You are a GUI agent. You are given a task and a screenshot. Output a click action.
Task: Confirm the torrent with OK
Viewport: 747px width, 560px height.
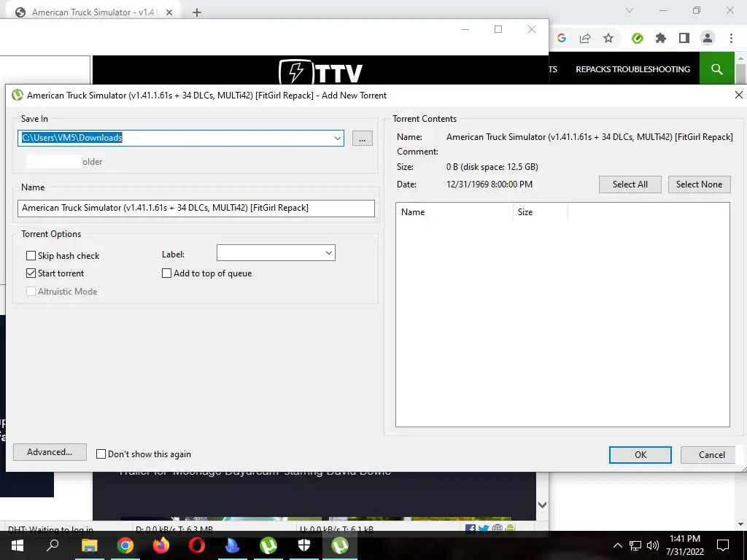coord(640,455)
